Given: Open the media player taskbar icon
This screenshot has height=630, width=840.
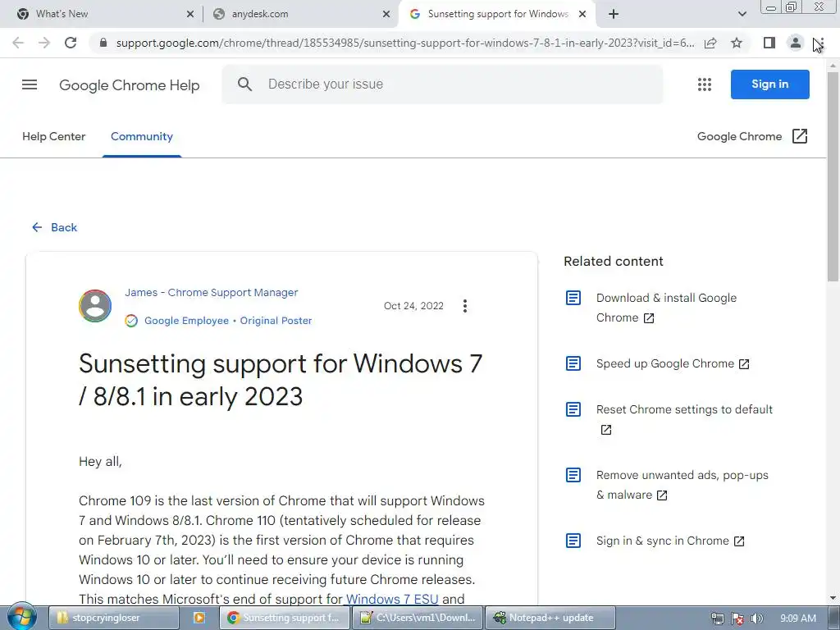Looking at the screenshot, I should click(x=199, y=618).
